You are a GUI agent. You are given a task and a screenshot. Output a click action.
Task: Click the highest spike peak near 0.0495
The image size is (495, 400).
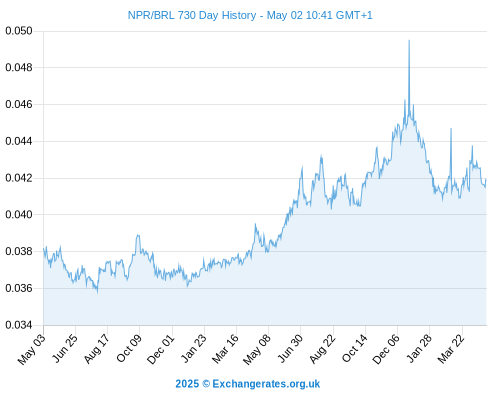tap(409, 41)
